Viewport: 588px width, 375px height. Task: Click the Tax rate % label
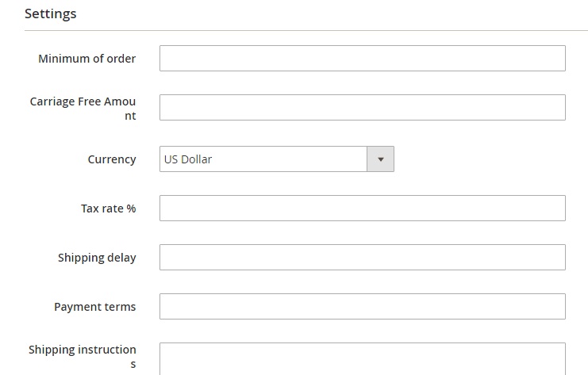click(x=109, y=209)
